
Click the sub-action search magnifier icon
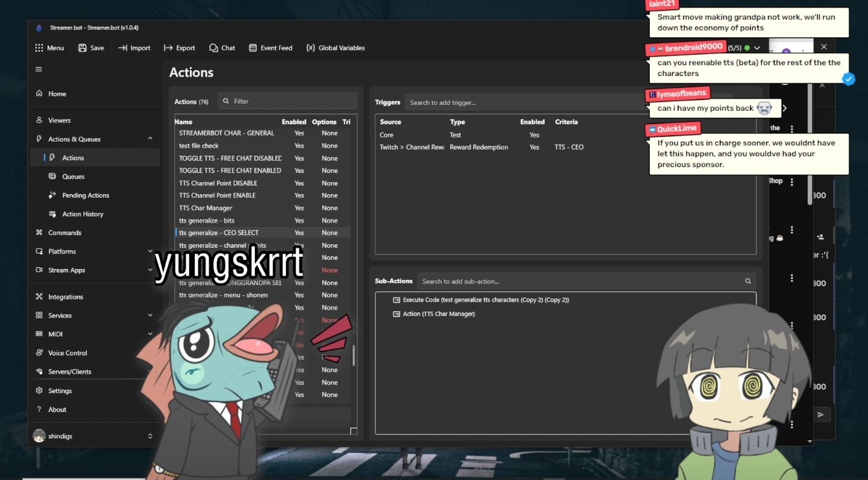[748, 281]
